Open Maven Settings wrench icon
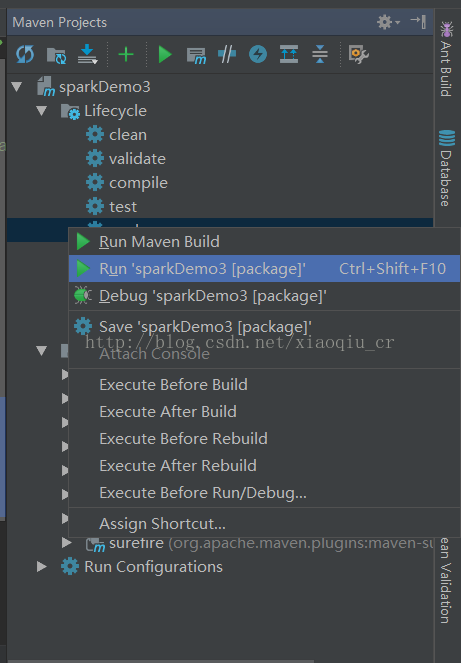The height and width of the screenshot is (663, 461). click(x=358, y=55)
